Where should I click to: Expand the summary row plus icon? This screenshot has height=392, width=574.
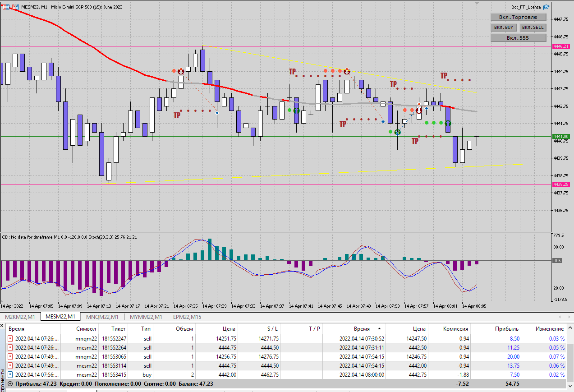(x=10, y=384)
